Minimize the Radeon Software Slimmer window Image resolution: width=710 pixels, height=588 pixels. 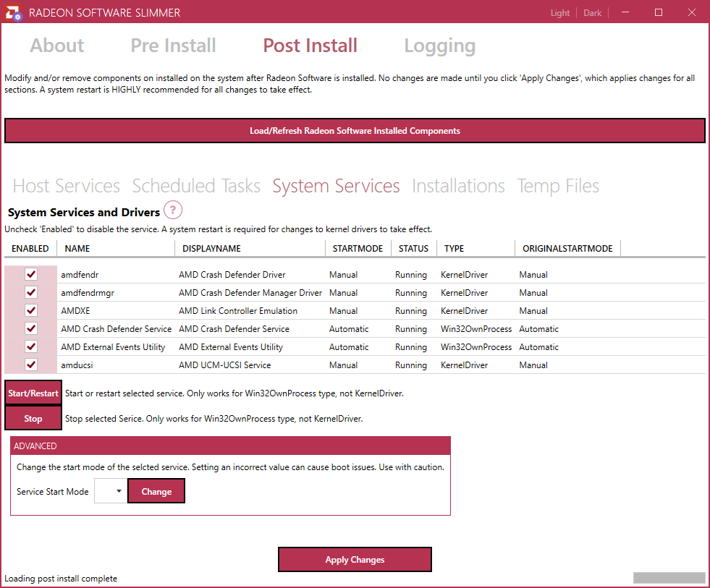pos(625,12)
